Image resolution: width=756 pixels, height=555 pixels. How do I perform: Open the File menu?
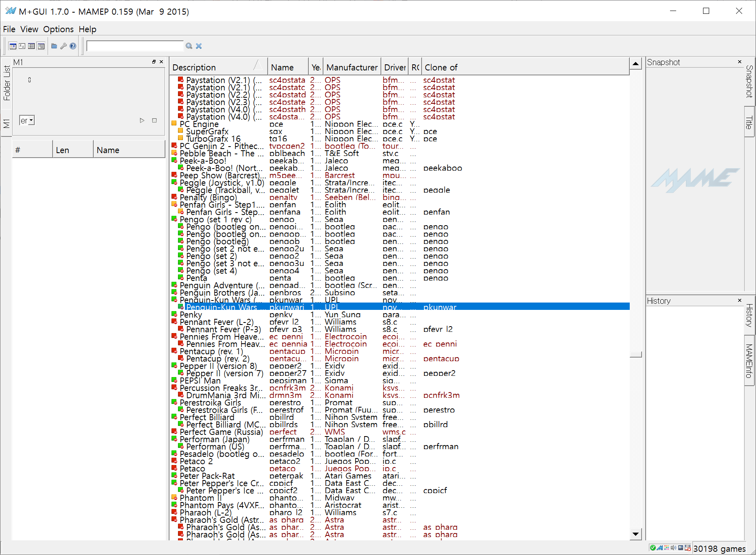(x=9, y=29)
